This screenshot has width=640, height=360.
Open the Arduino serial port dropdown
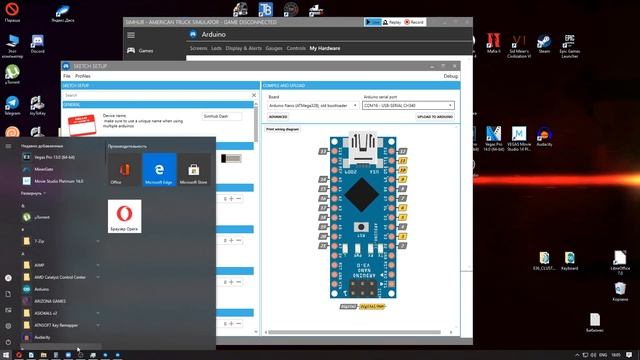coord(408,106)
